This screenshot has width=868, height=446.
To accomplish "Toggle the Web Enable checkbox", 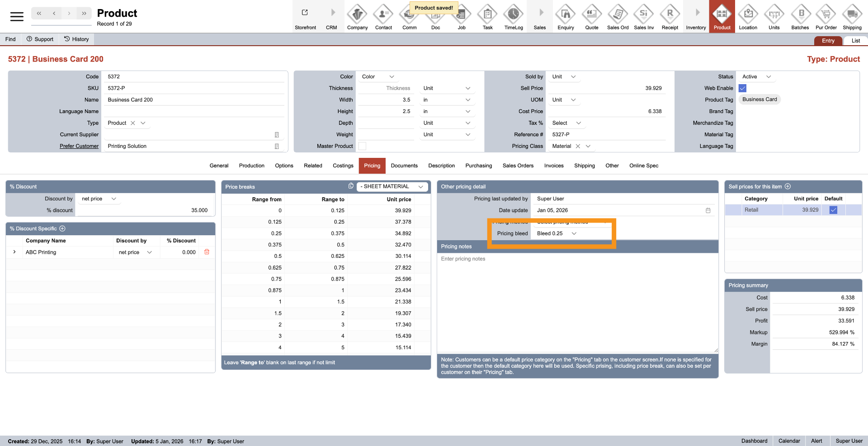I will pos(742,88).
